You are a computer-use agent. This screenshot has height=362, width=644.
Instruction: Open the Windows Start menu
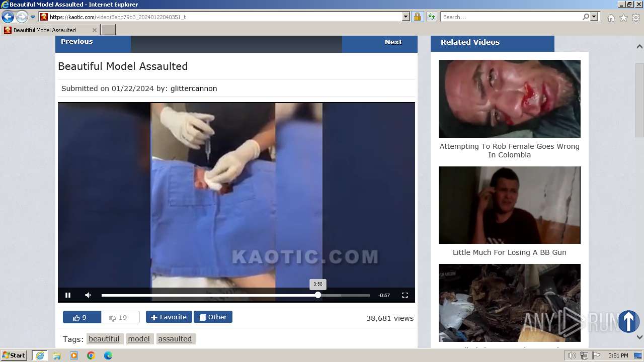point(14,355)
